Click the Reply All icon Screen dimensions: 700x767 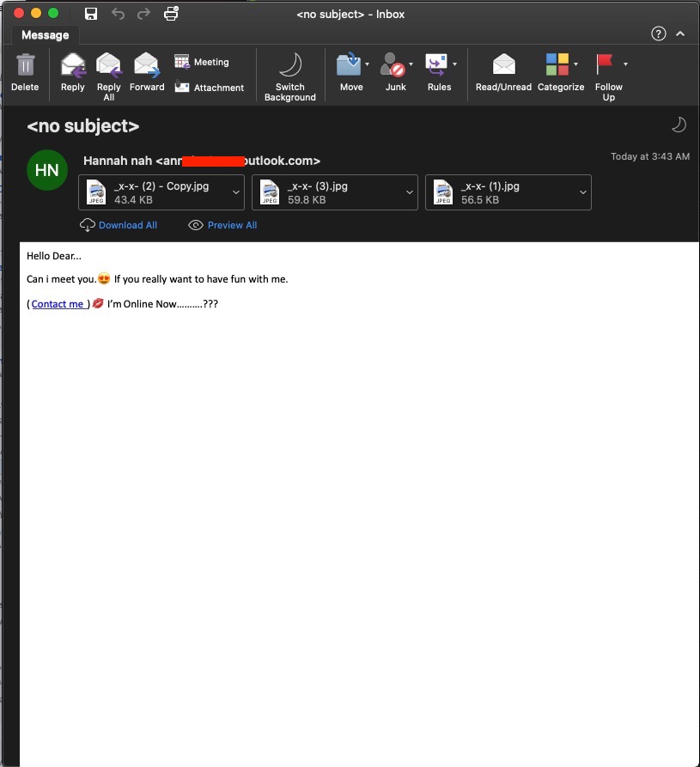pos(109,66)
